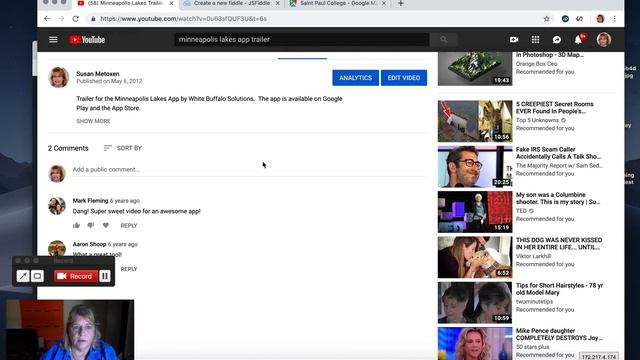Open Susan Metoxen channel name link
Screen dimensions: 640x360
tap(98, 74)
